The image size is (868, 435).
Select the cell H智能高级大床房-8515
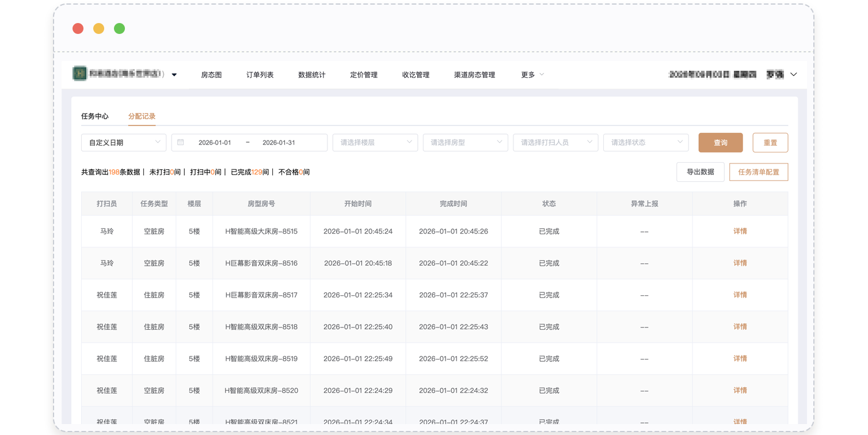(x=261, y=231)
